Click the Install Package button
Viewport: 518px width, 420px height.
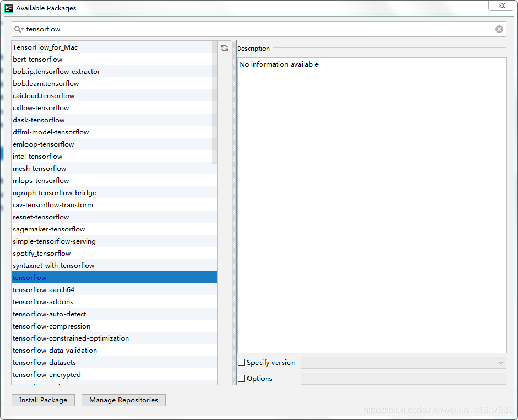pyautogui.click(x=44, y=400)
